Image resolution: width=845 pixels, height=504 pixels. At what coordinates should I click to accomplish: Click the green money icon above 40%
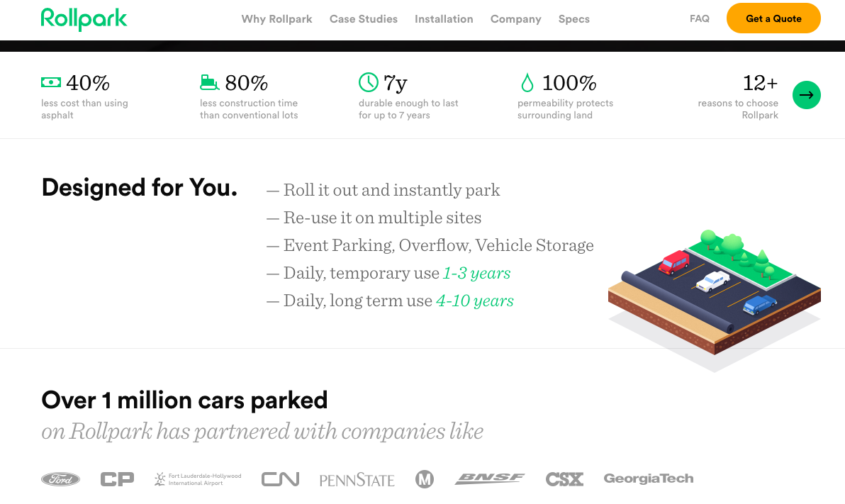50,82
